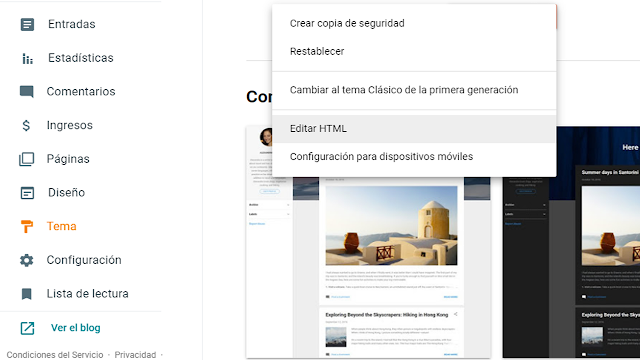
Task: Select Editar HTML in the menu
Action: [x=414, y=129]
